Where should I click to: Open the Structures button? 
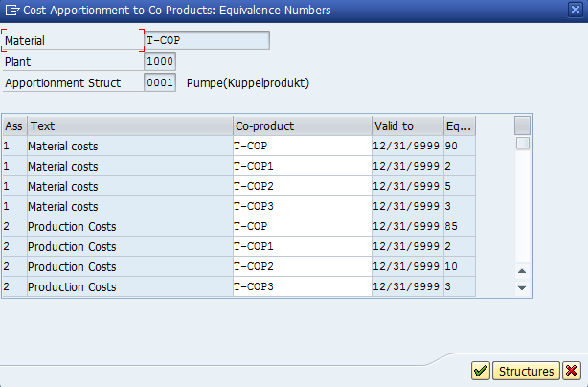coord(526,371)
